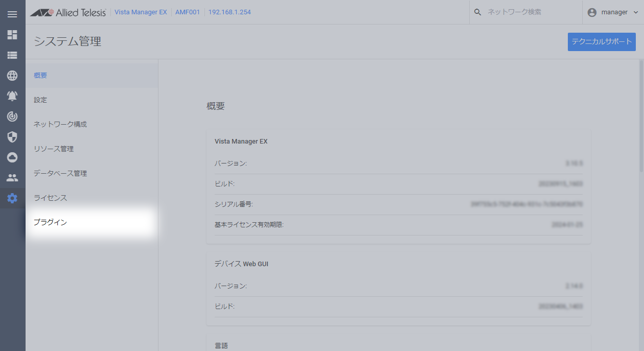
Task: Click the page vertical scrollbar
Action: [641, 115]
